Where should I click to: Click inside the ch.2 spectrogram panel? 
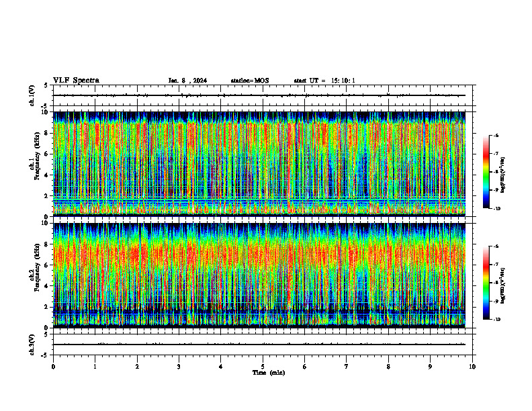point(259,275)
